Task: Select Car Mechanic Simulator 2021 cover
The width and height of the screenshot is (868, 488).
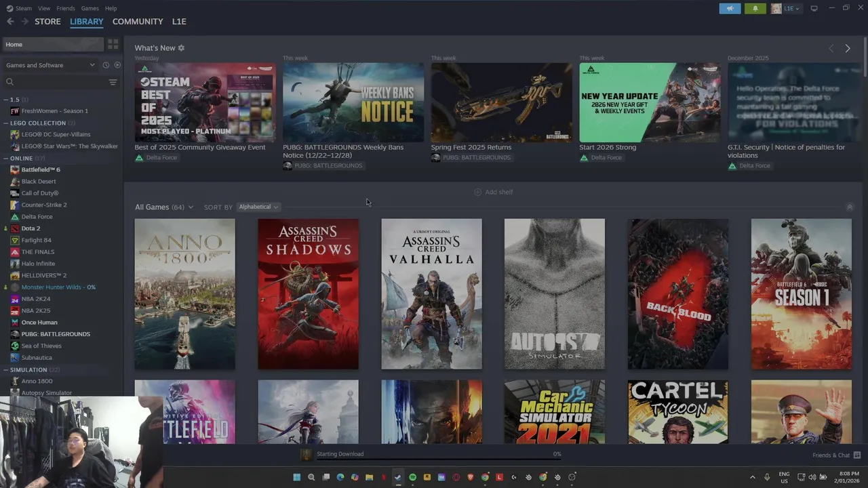Action: 555,412
